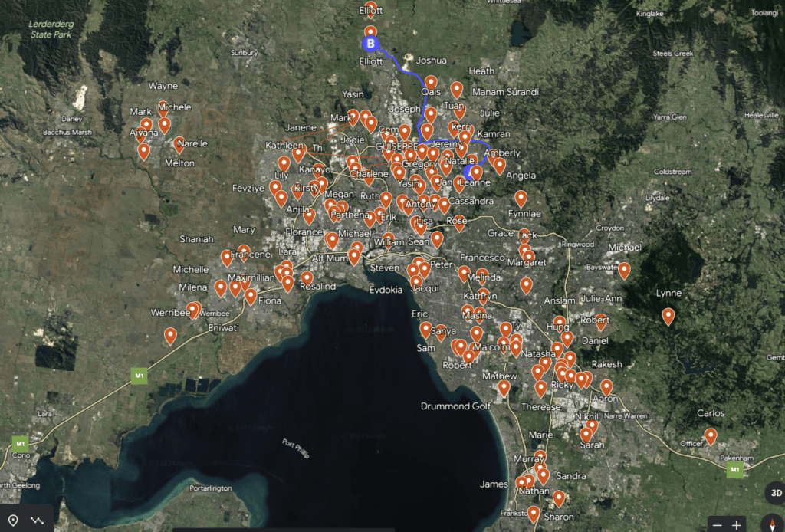This screenshot has width=785, height=532.
Task: Open the Eniwati placemark pin
Action: click(170, 335)
